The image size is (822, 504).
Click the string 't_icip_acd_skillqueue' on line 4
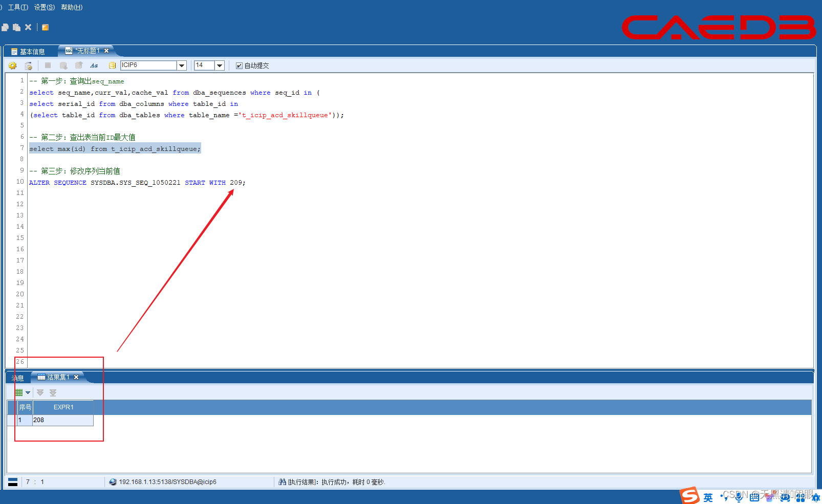(x=285, y=115)
